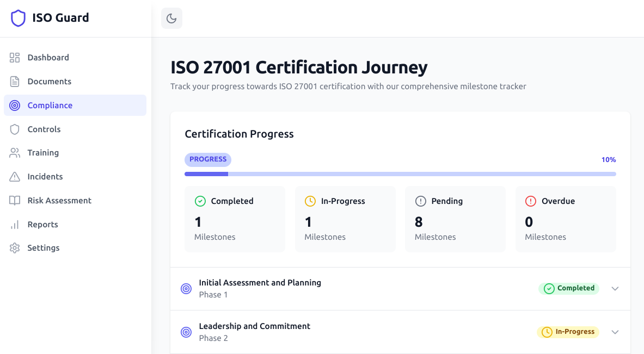Screen dimensions: 644x354
Task: Click the Risk Assessment book icon
Action: pos(15,201)
